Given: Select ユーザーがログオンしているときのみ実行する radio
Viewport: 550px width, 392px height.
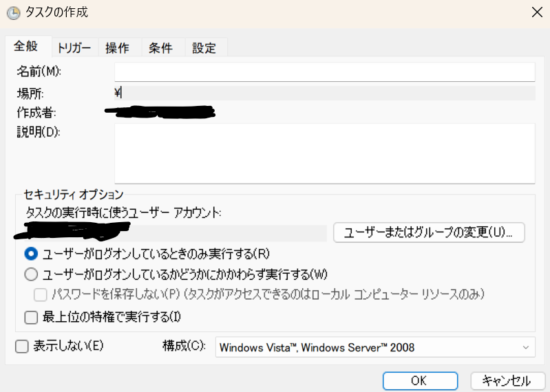Looking at the screenshot, I should pyautogui.click(x=31, y=254).
